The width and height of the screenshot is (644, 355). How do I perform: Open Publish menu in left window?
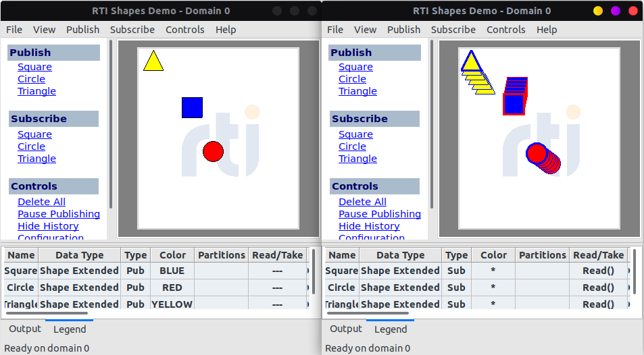[82, 30]
